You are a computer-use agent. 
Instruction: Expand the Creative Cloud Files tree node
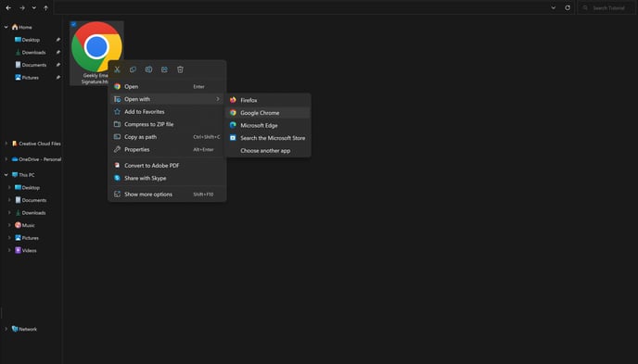pos(6,144)
